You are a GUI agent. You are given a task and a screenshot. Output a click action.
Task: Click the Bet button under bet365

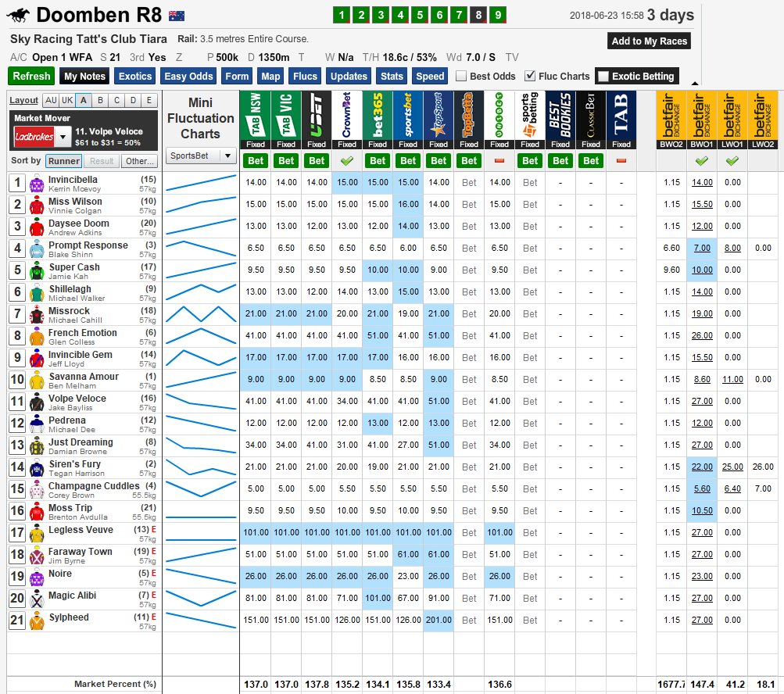(x=378, y=160)
